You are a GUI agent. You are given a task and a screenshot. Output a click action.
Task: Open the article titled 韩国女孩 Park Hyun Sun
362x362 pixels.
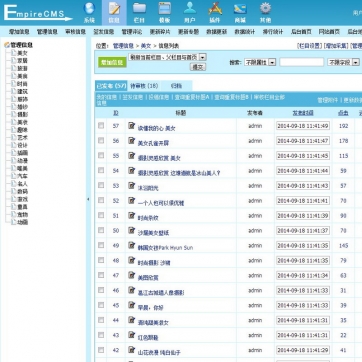pos(165,248)
